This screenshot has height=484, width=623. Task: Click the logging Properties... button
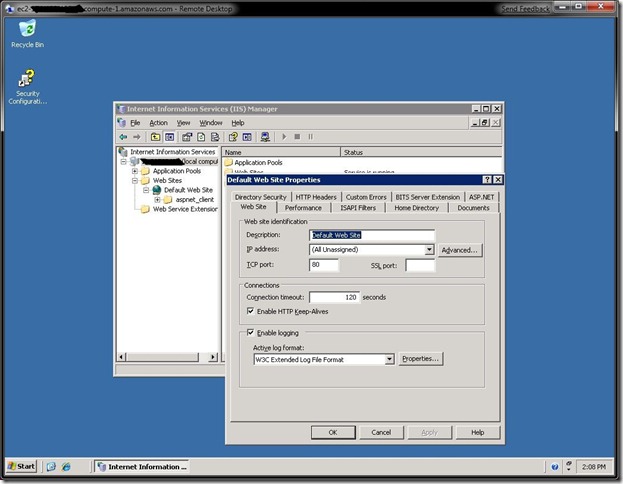(x=420, y=359)
